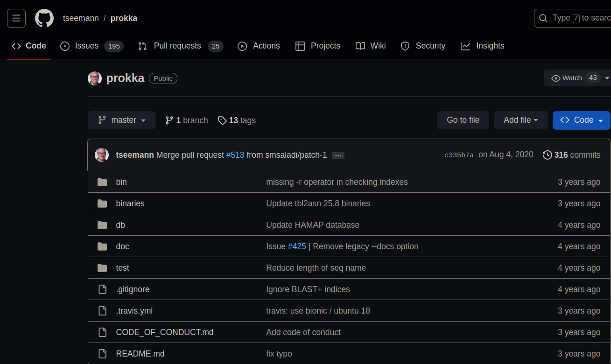Click 'Reduce length of seq name' commit message
This screenshot has height=364, width=611.
point(316,268)
